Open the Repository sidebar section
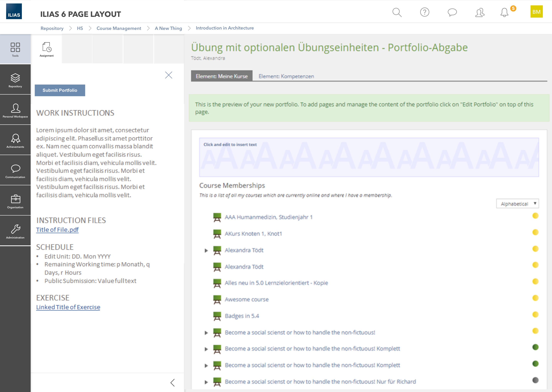Viewport: 552px width, 392px height. tap(15, 80)
